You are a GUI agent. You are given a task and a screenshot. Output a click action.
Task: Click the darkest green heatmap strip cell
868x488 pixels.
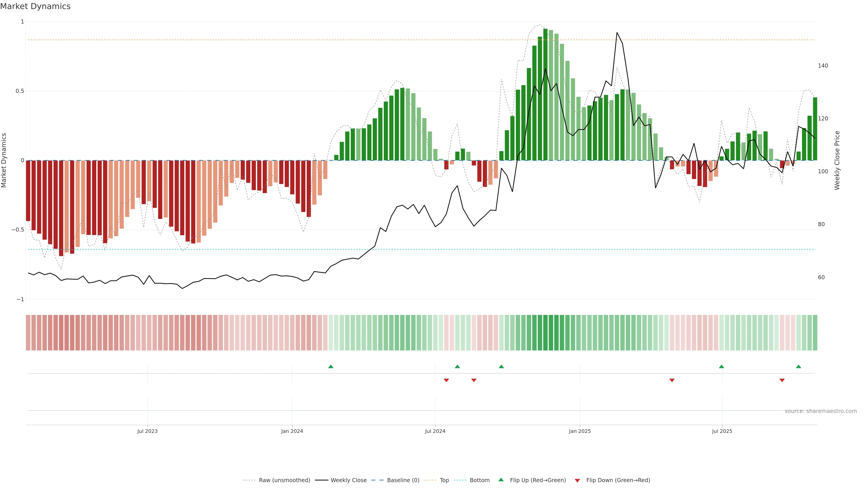point(545,333)
